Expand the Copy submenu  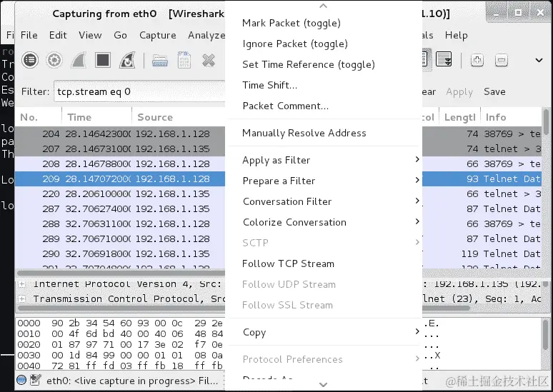[323, 333]
